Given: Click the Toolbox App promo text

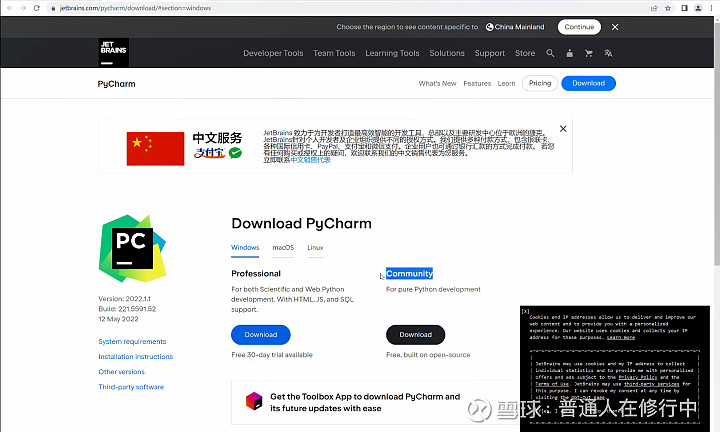Looking at the screenshot, I should [365, 402].
